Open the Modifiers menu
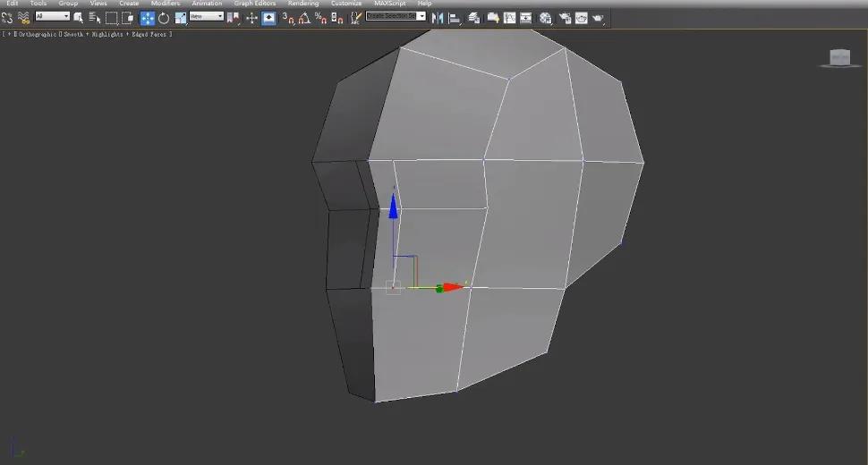Image resolution: width=868 pixels, height=465 pixels. 165,4
